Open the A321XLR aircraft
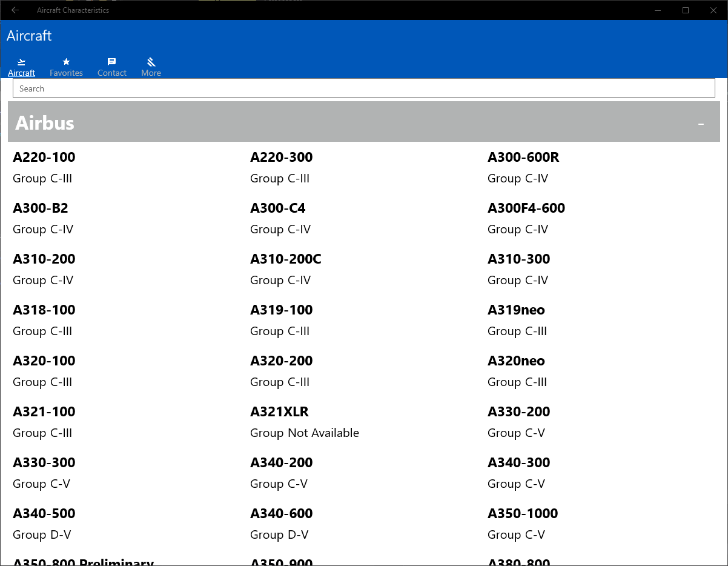 279,412
